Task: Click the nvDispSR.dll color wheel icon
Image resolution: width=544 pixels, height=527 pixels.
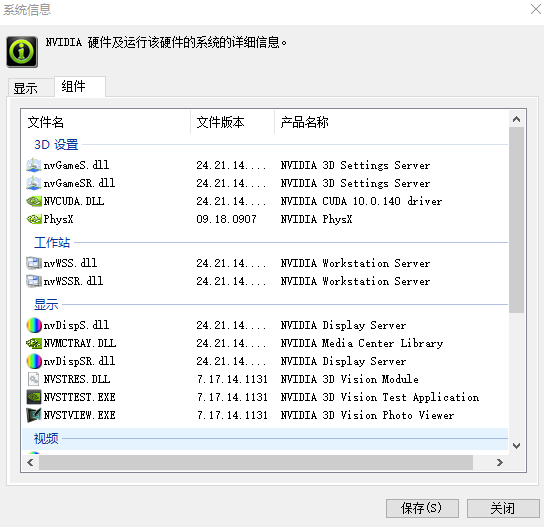Action: 34,362
